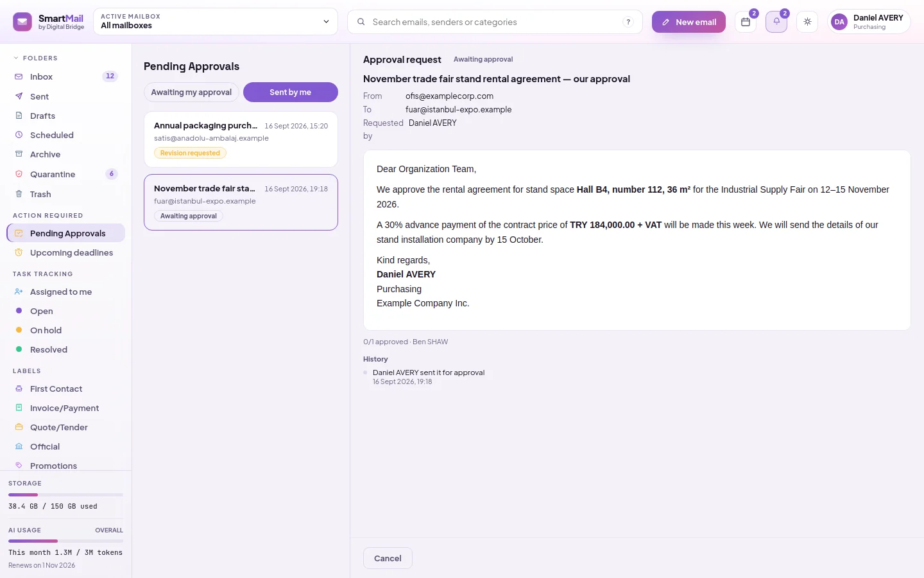This screenshot has height=578, width=924.
Task: Focus the search emails input field
Action: click(x=495, y=22)
